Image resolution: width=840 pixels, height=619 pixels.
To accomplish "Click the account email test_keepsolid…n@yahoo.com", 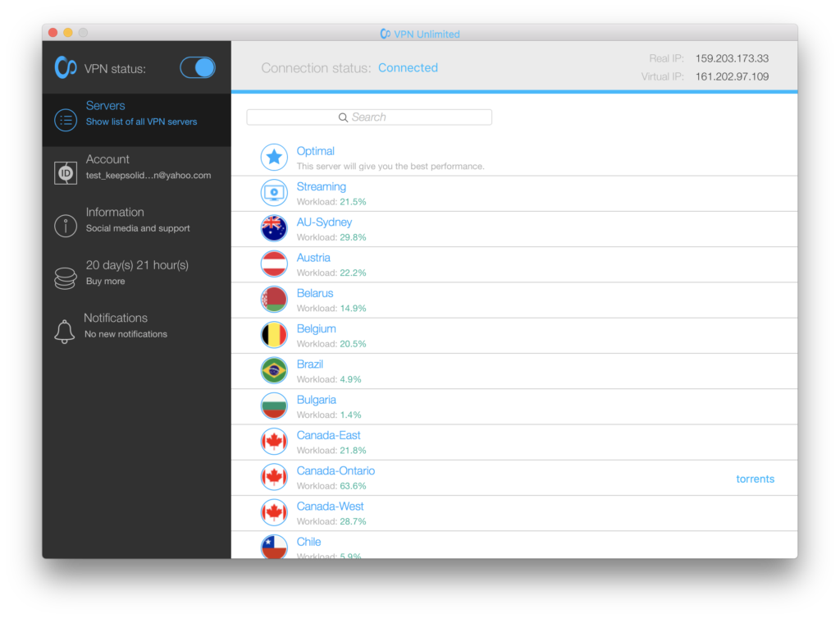I will click(x=148, y=175).
